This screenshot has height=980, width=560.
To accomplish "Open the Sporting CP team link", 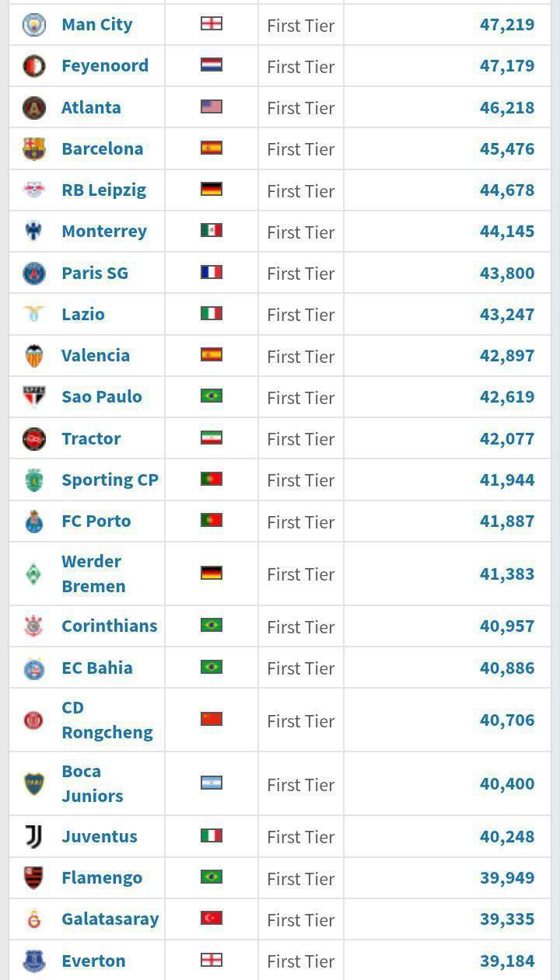I will (110, 480).
